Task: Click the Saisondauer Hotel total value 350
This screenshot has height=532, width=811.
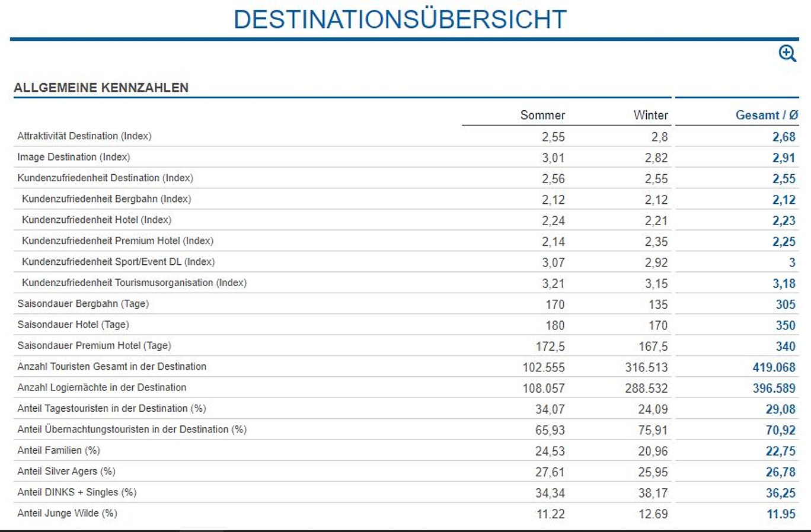Action: (786, 325)
